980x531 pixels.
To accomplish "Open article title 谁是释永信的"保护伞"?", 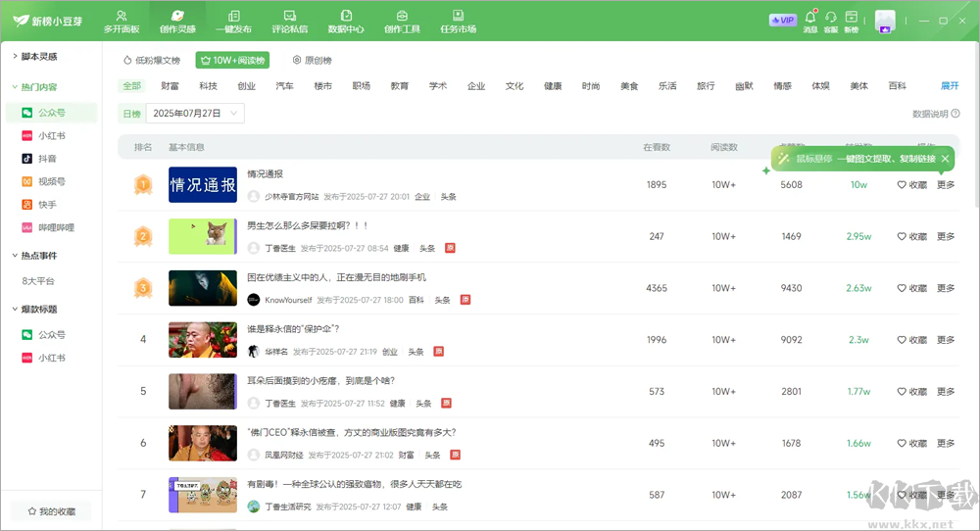I will click(x=292, y=329).
